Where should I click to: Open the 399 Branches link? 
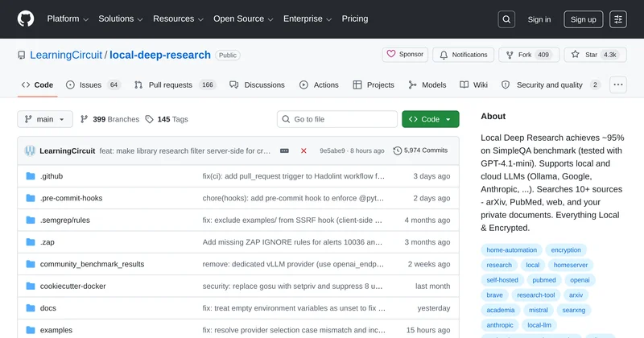tap(109, 119)
